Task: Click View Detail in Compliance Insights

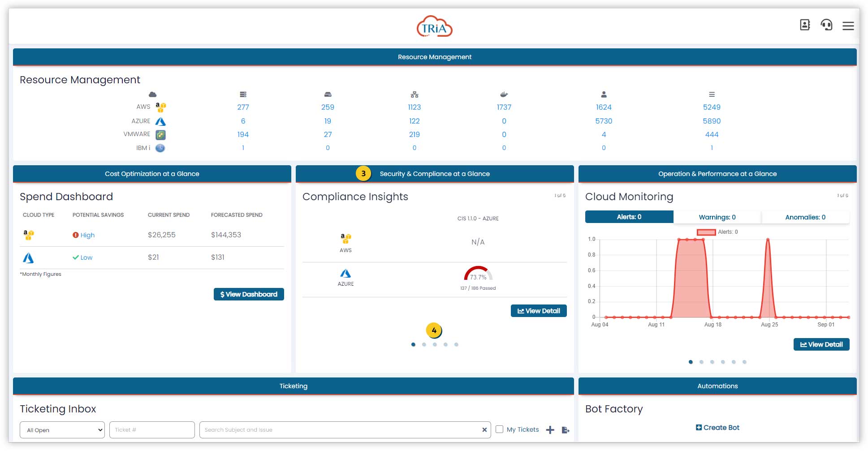Action: coord(539,311)
